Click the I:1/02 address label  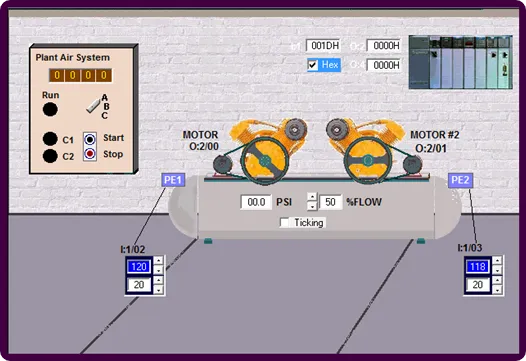pos(133,250)
